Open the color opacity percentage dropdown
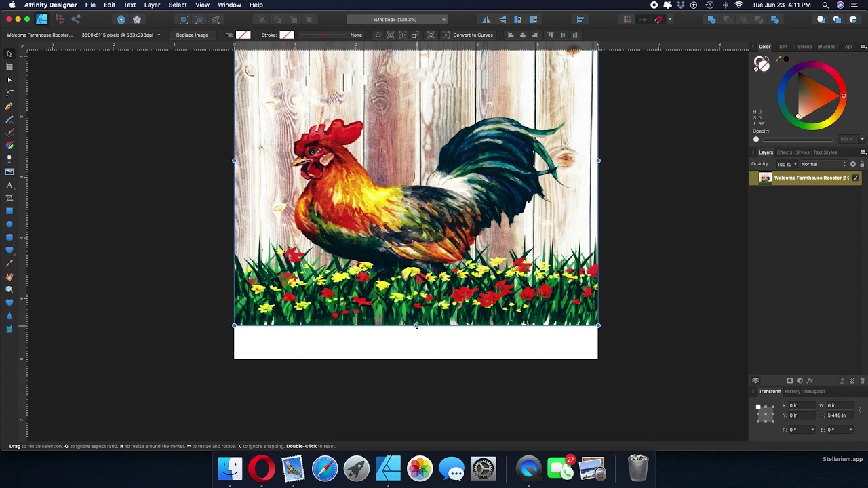 pos(862,139)
